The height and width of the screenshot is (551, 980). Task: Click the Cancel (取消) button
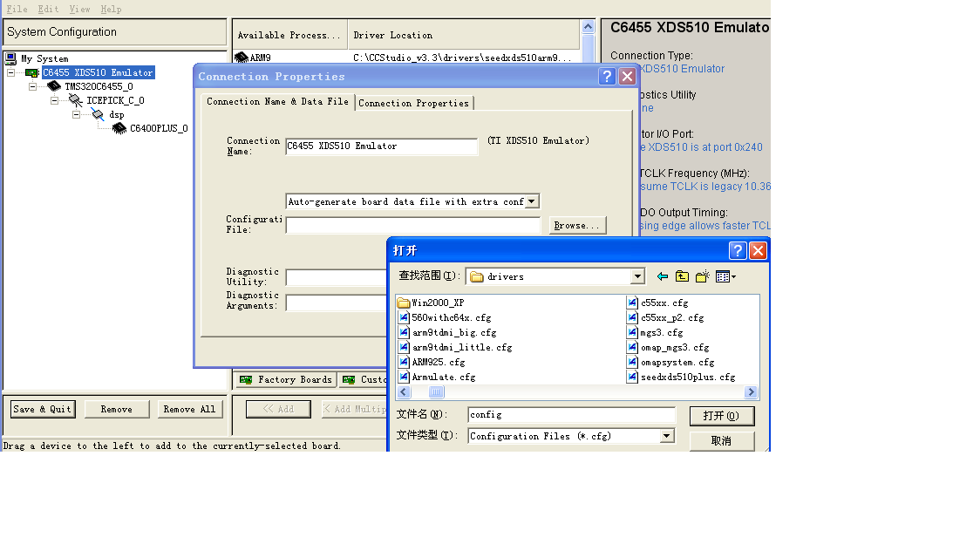click(x=722, y=441)
